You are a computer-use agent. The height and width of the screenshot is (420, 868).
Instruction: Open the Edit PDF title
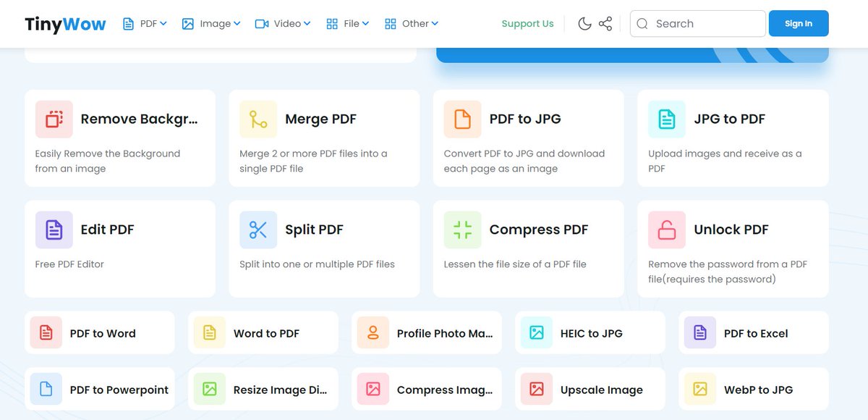[107, 230]
